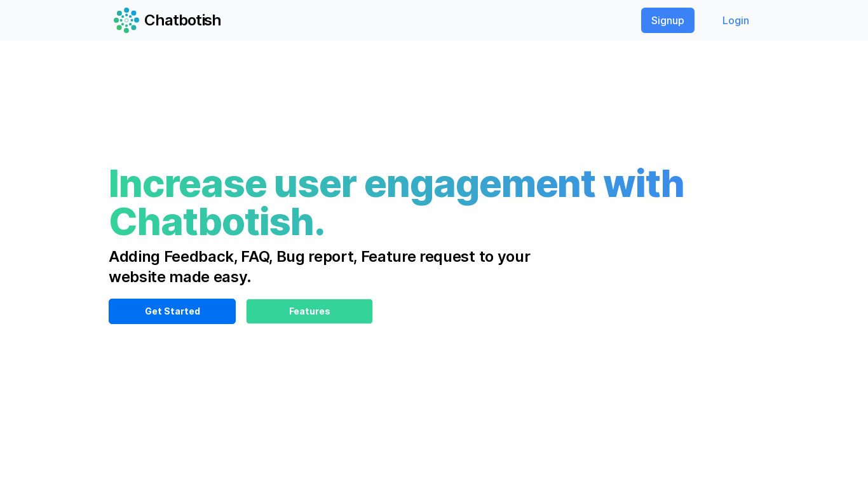Click the green Features button
This screenshot has width=868, height=488.
(x=309, y=311)
